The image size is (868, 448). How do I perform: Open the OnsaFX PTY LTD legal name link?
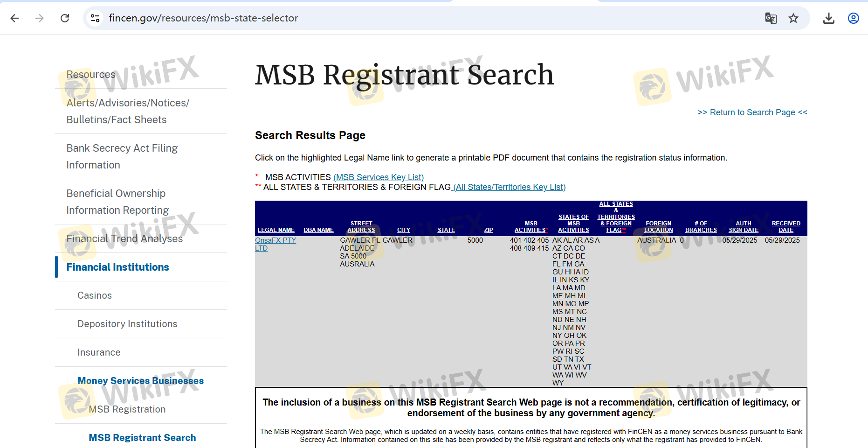[275, 240]
